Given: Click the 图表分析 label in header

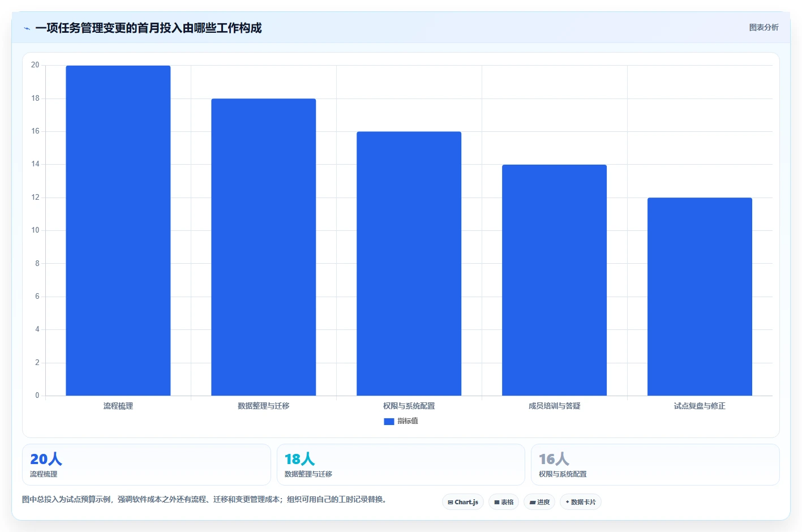Looking at the screenshot, I should [x=764, y=27].
